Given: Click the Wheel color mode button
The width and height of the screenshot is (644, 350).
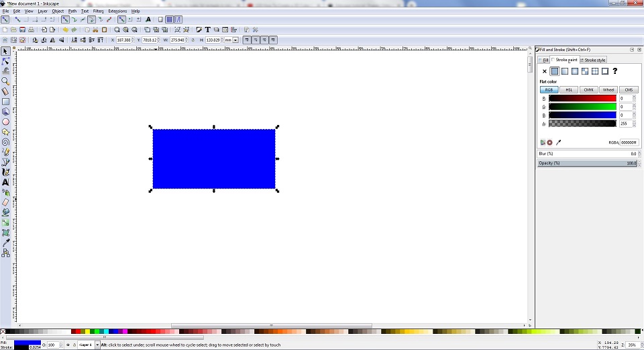Looking at the screenshot, I should tap(608, 89).
